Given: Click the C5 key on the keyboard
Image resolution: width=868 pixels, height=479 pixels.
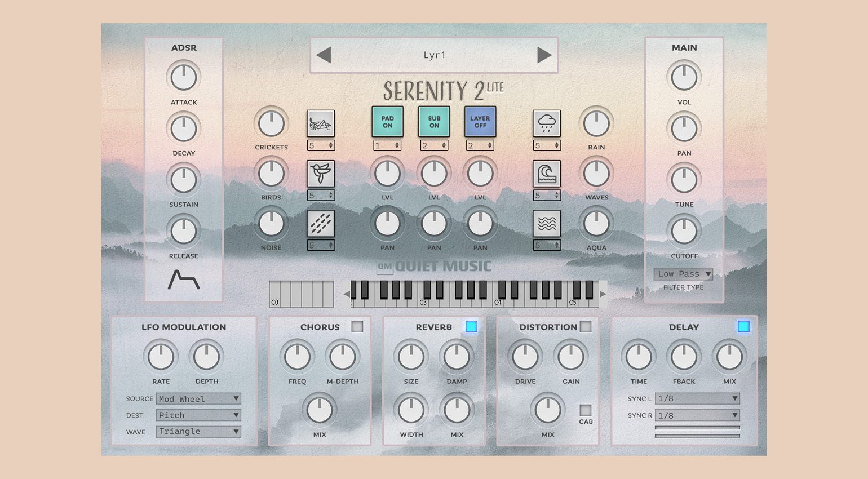Looking at the screenshot, I should (x=573, y=302).
